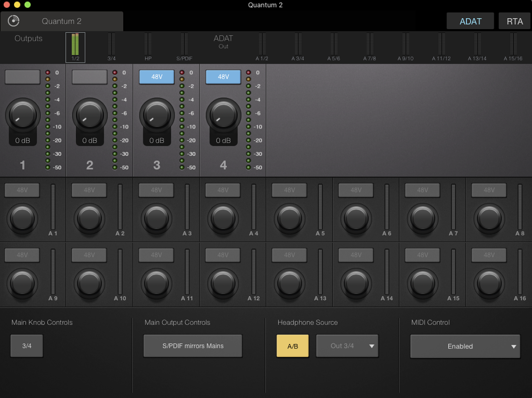Select the A 15/16 ADAT output meter
Viewport: 532px width, 398px height.
(513, 47)
